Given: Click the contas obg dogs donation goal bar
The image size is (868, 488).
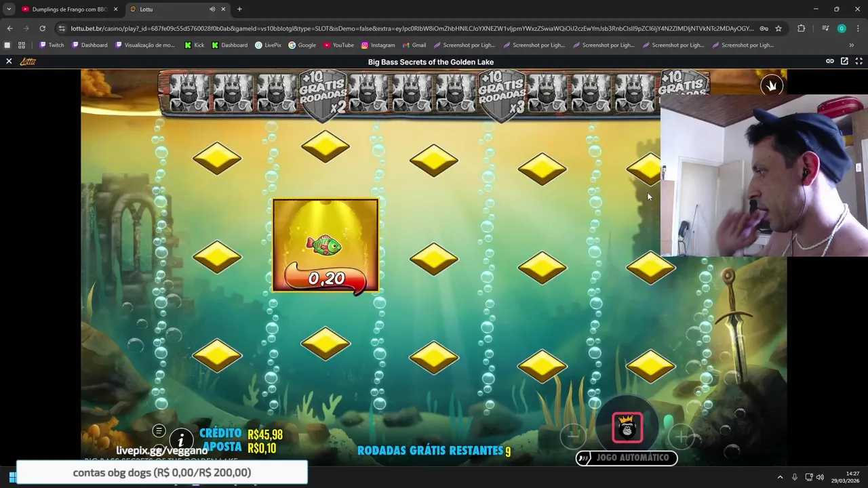Looking at the screenshot, I should 162,472.
